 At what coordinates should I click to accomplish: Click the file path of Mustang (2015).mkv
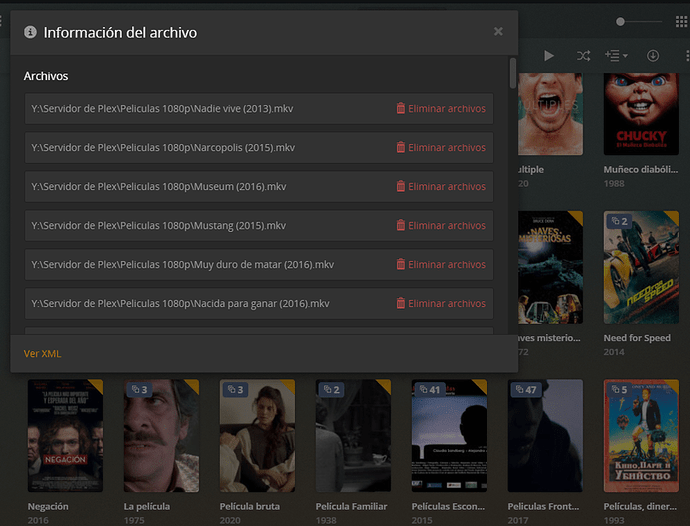click(158, 226)
